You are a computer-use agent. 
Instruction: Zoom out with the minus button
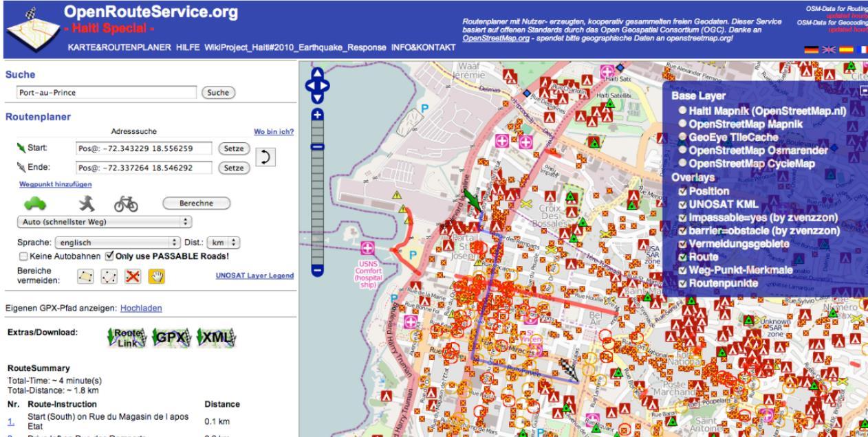coord(317,271)
